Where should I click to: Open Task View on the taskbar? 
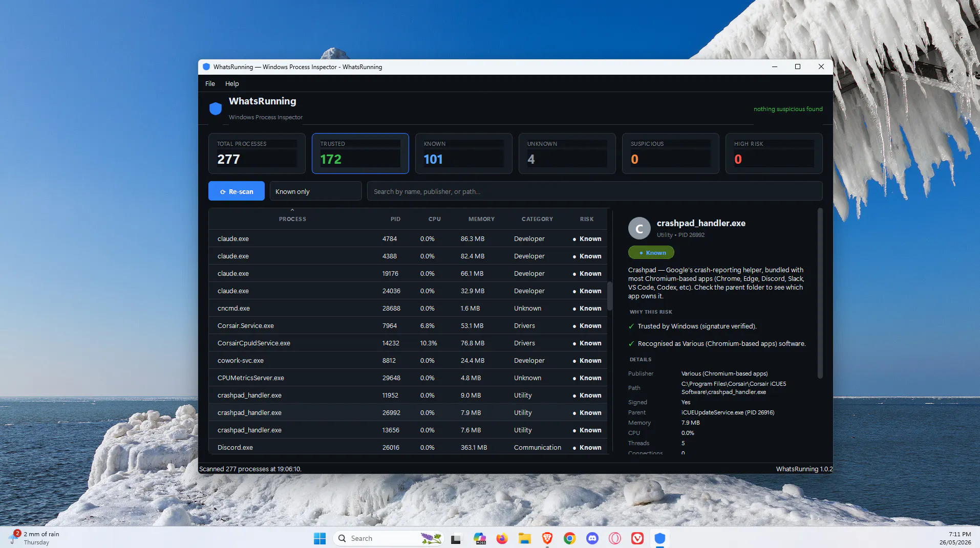click(x=456, y=538)
